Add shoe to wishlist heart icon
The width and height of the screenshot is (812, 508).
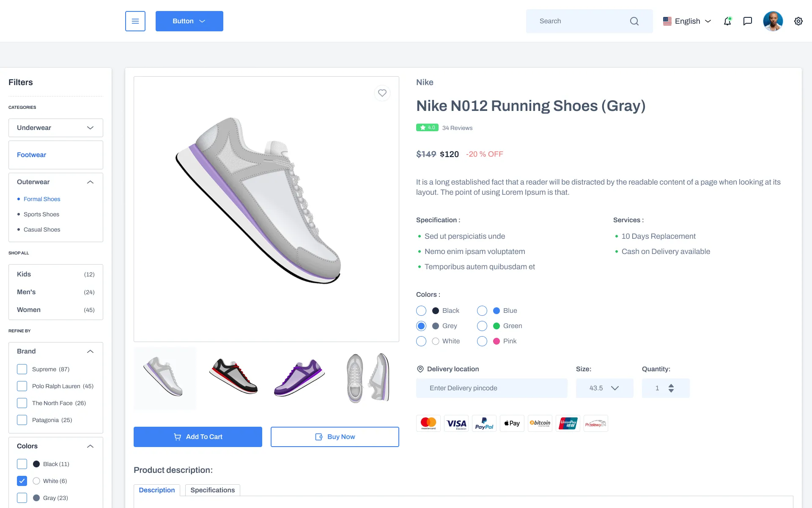[x=382, y=93]
